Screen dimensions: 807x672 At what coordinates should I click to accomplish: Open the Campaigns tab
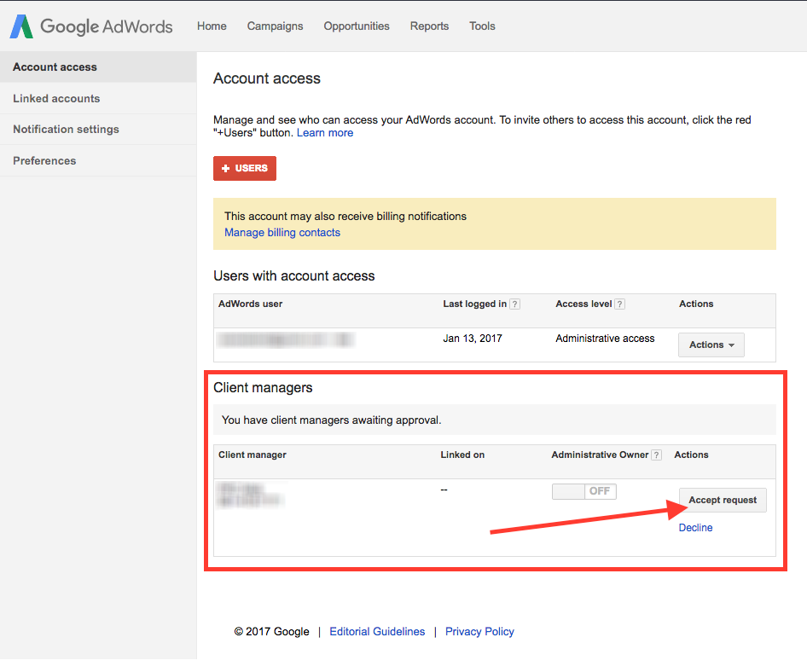point(275,26)
